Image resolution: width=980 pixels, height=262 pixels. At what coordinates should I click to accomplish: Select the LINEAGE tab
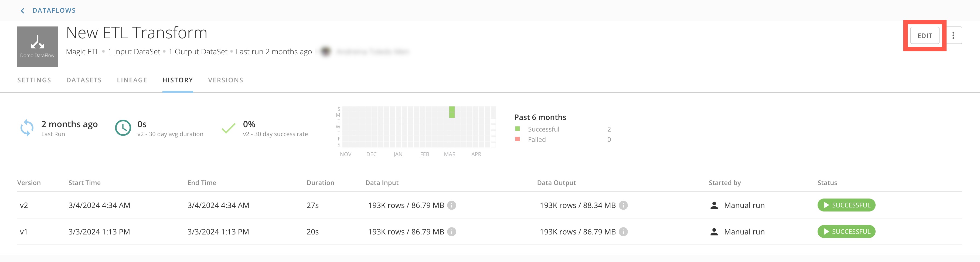click(132, 80)
